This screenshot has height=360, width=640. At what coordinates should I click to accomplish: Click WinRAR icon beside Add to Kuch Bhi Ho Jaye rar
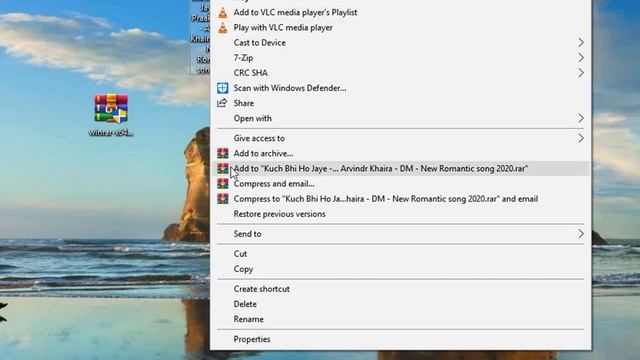(222, 169)
